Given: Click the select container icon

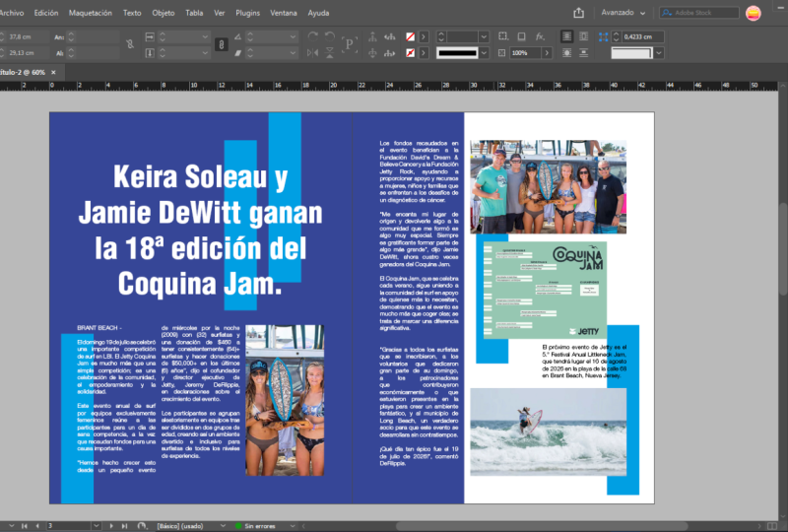Looking at the screenshot, I should pos(372,36).
